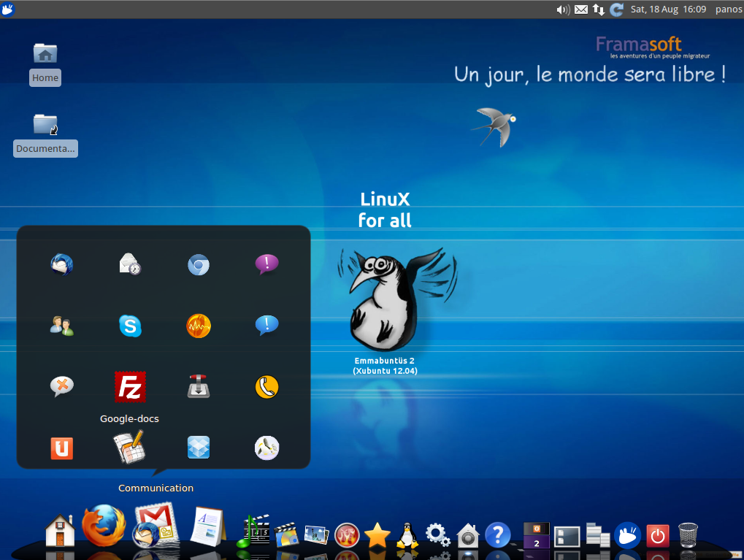Image resolution: width=744 pixels, height=560 pixels.
Task: Click the red power shutdown icon
Action: click(658, 535)
